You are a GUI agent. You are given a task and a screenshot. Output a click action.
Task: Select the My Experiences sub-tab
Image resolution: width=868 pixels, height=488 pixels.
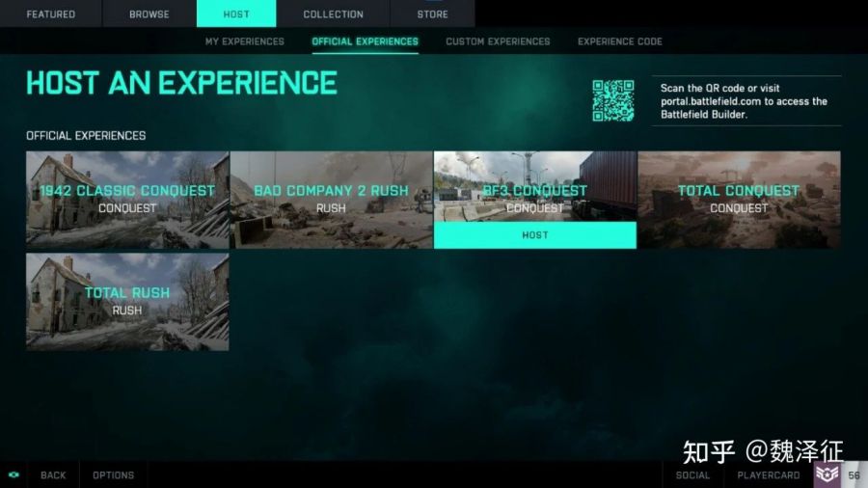coord(244,41)
